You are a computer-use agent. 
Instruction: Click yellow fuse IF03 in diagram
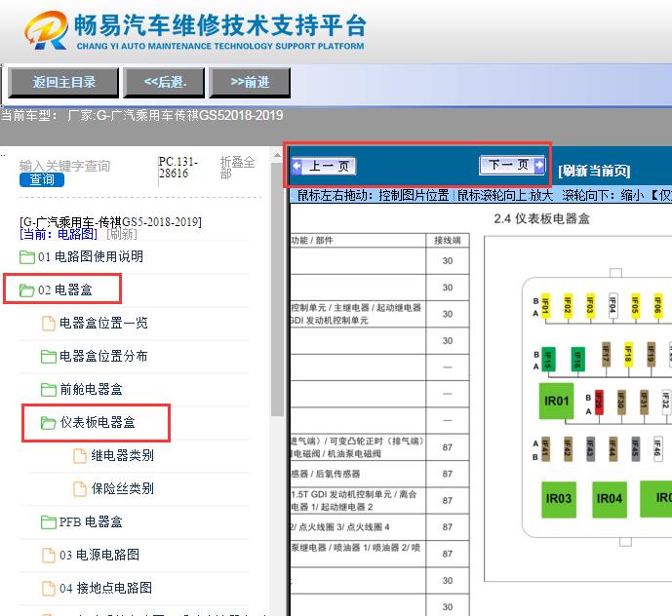(x=590, y=305)
